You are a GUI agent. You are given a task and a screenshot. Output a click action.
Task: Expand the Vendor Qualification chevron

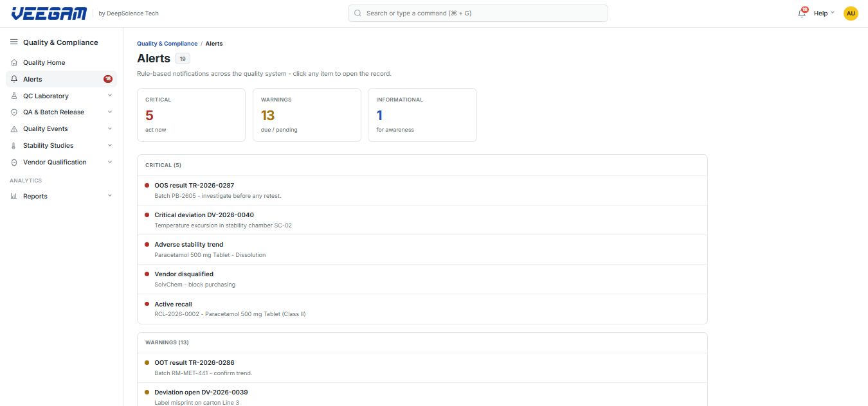pyautogui.click(x=110, y=163)
